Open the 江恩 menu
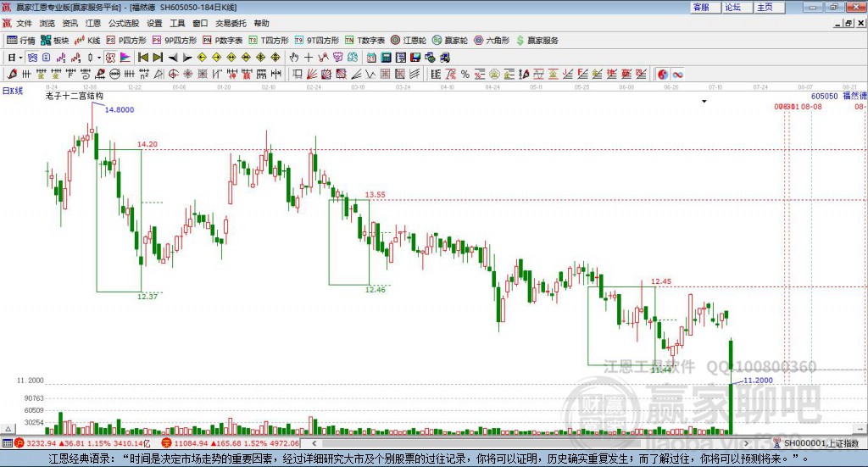 point(93,23)
